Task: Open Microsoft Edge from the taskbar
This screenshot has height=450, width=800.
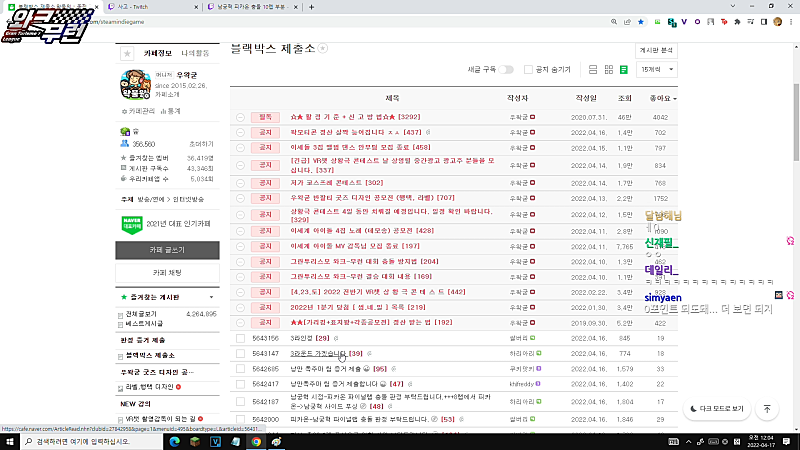Action: point(174,441)
